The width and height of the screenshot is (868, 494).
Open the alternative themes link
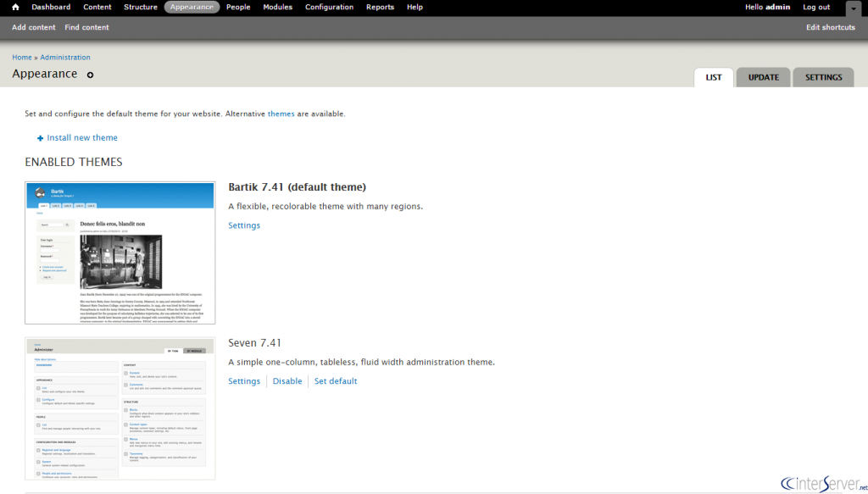tap(281, 114)
